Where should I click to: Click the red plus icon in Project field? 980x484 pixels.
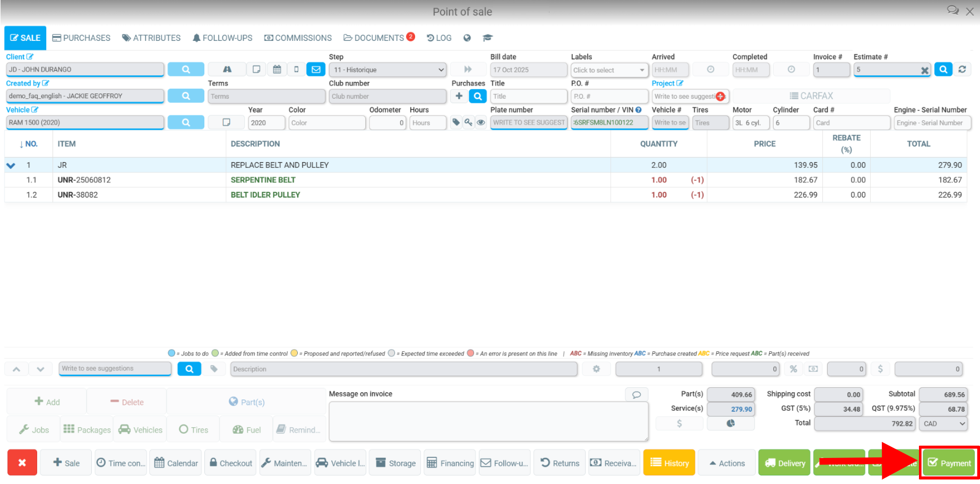coord(720,96)
